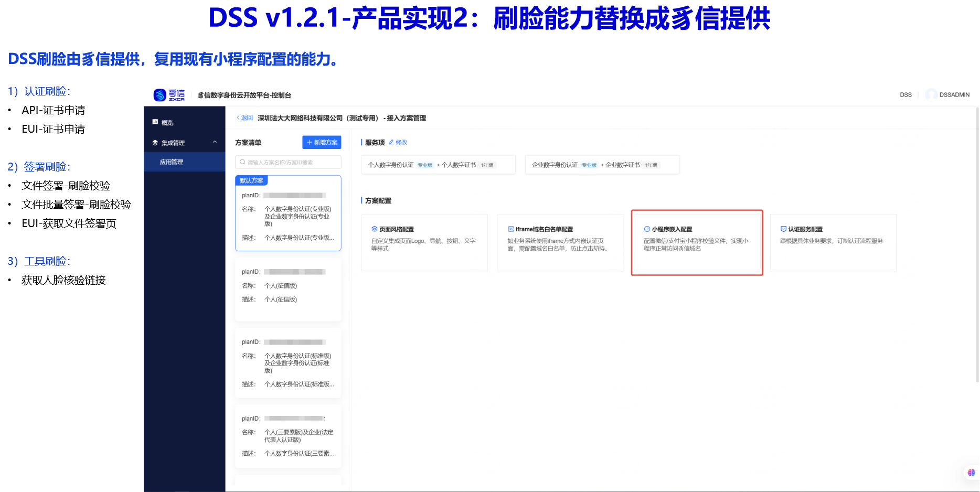
Task: Click the 页面风格配置 layers icon
Action: click(375, 229)
